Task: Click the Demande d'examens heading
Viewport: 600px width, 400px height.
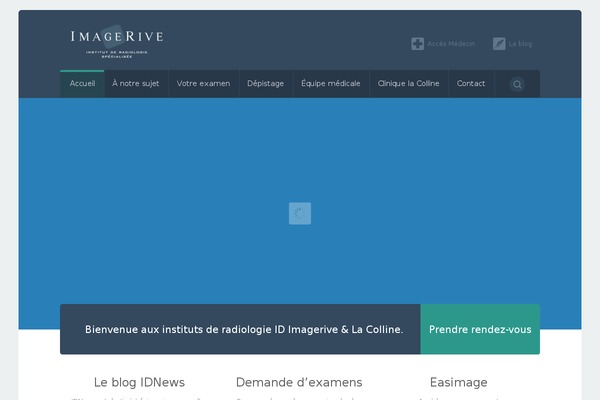Action: click(299, 382)
